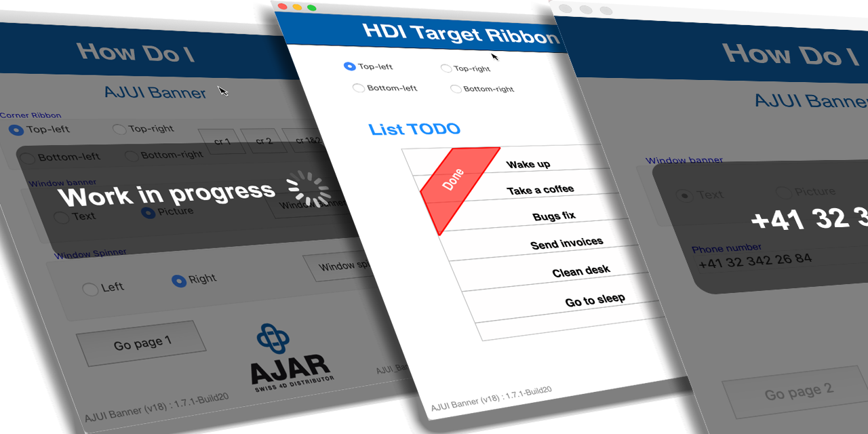Select the Picture radio in the right window
This screenshot has height=434, width=868.
tap(783, 193)
